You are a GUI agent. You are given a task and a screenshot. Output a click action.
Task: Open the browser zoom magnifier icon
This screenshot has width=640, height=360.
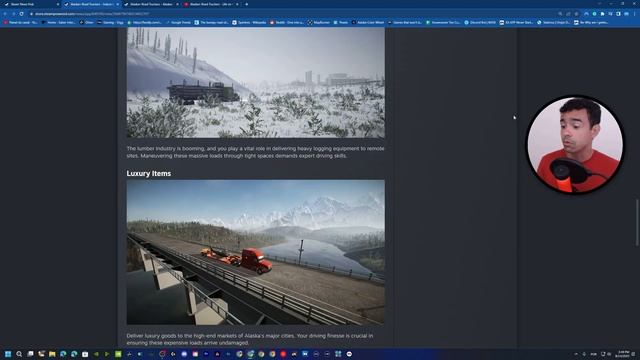click(560, 13)
